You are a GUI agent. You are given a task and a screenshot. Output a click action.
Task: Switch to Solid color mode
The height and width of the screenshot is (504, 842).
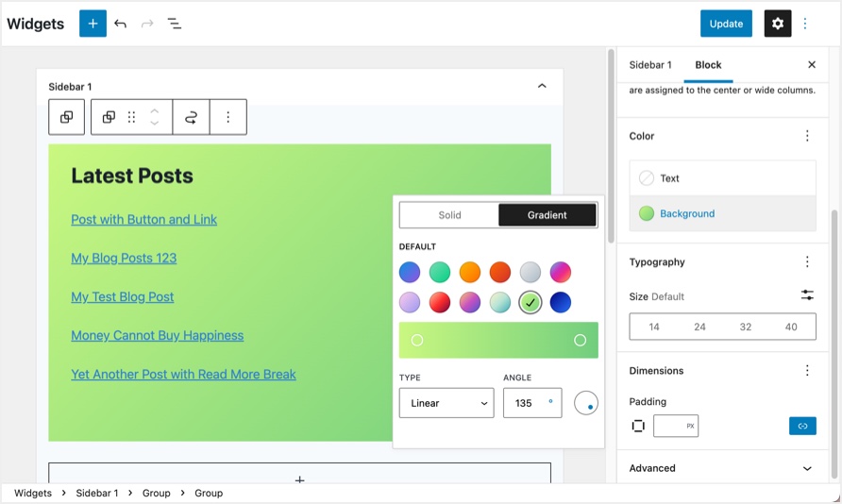point(449,215)
